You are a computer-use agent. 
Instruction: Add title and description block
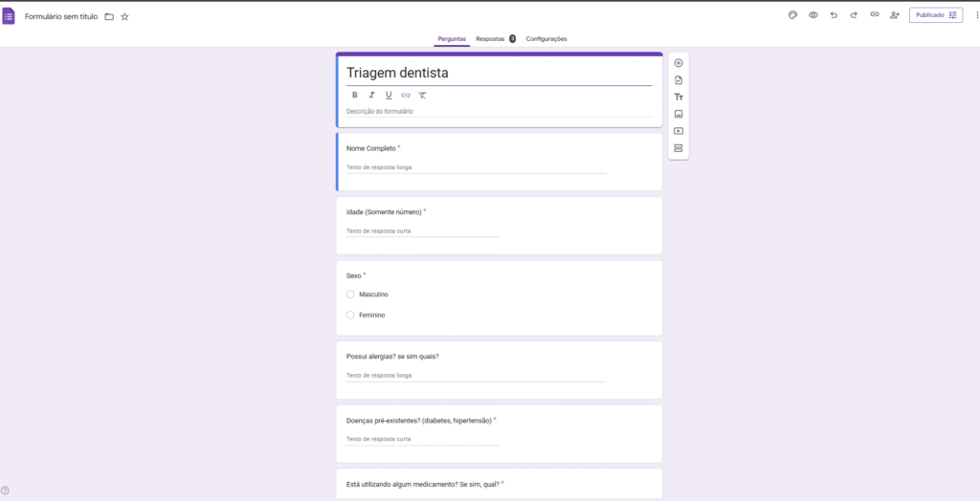679,98
